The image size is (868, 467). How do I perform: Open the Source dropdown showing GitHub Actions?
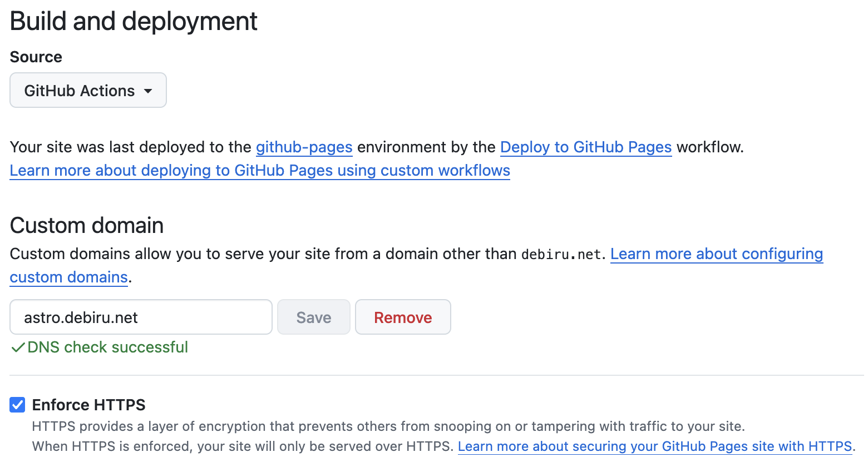pos(87,90)
